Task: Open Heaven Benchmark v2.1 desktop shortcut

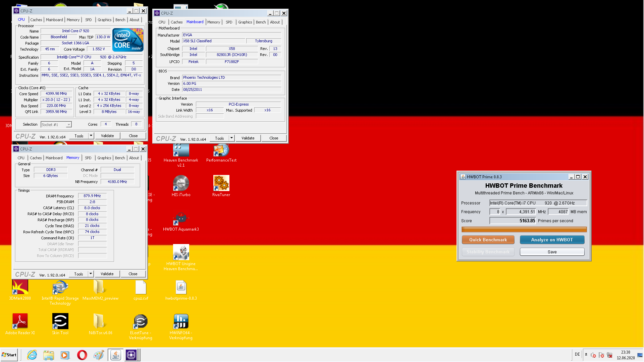Action: click(x=181, y=155)
